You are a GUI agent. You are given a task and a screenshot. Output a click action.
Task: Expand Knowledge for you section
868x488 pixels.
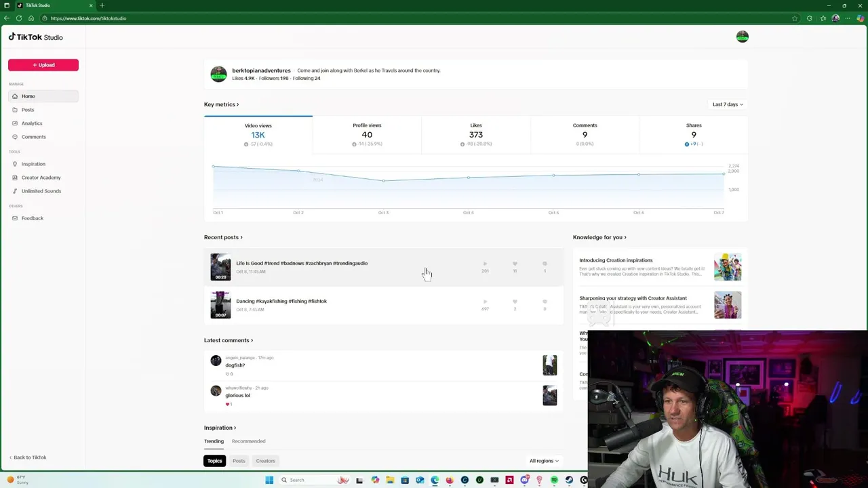coord(599,237)
